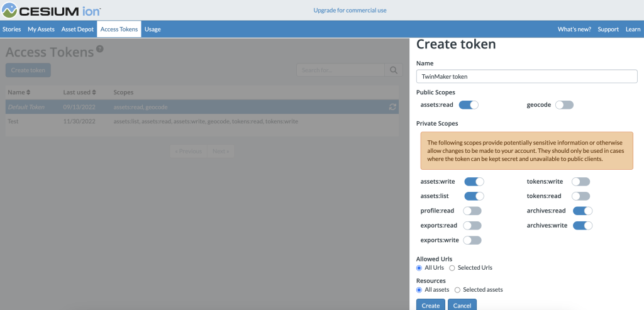Enable the exports:write scope
644x310 pixels.
[x=472, y=241]
